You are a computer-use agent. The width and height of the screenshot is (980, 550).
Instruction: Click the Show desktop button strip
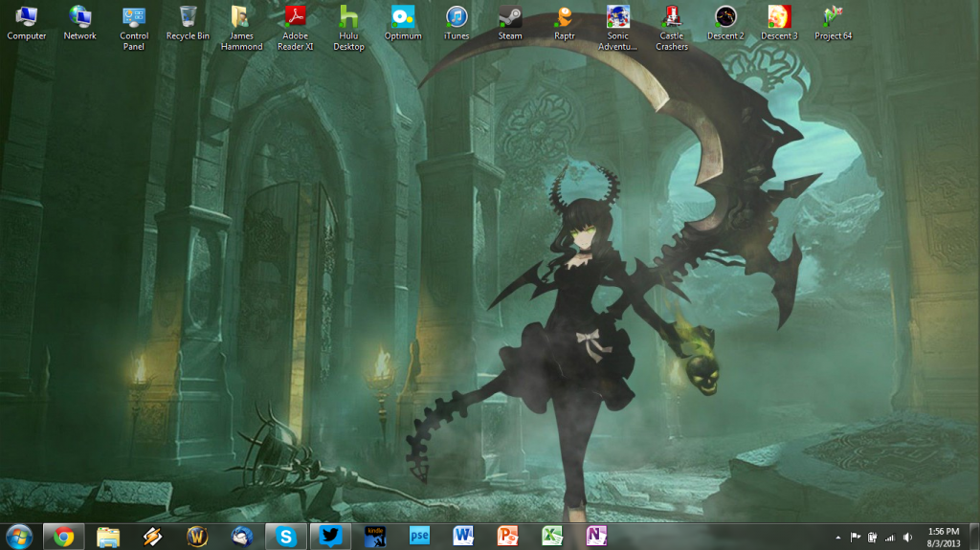tap(974, 538)
